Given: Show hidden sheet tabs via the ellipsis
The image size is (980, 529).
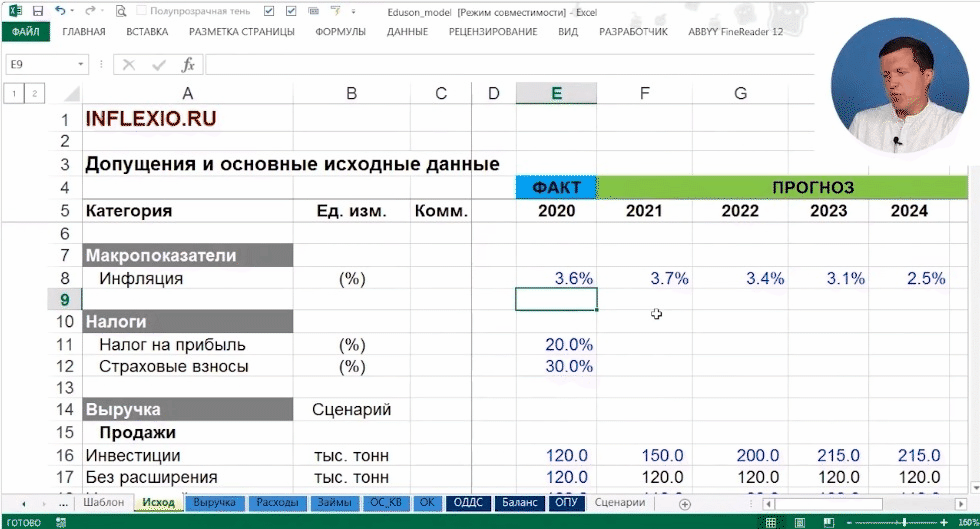Looking at the screenshot, I should coord(63,503).
